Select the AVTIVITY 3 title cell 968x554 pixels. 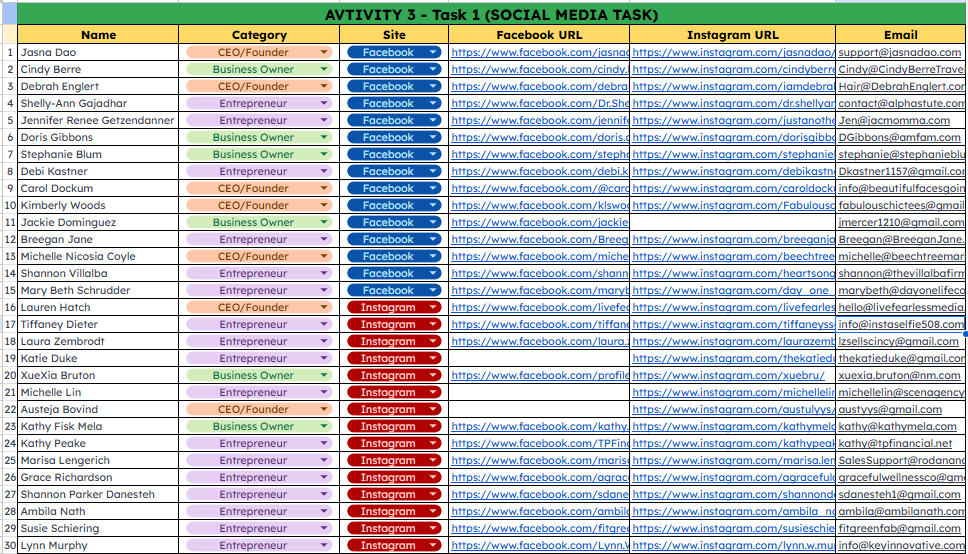coord(491,15)
